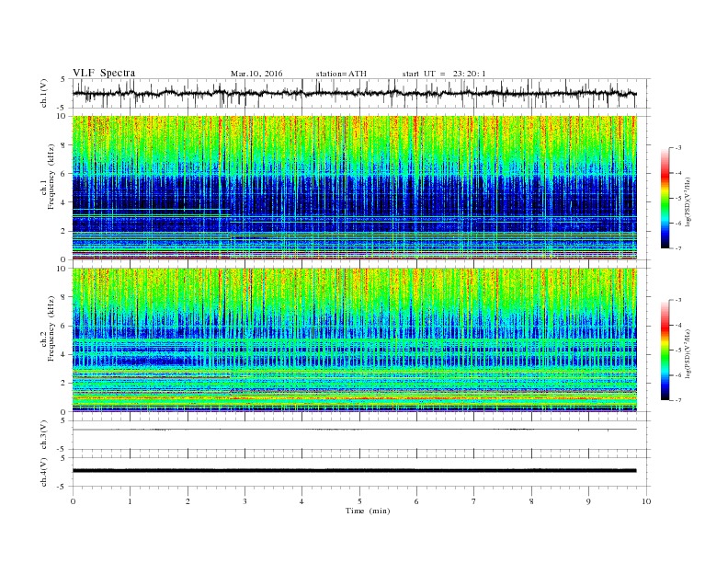Click the "6" kHz tick of ch.2 spectrogram
The height and width of the screenshot is (563, 728).
[x=63, y=326]
